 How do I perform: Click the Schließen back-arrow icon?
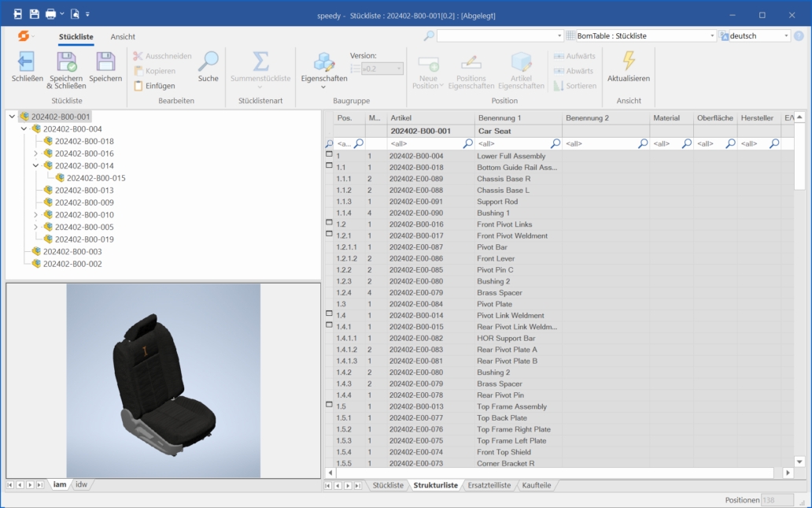(27, 62)
